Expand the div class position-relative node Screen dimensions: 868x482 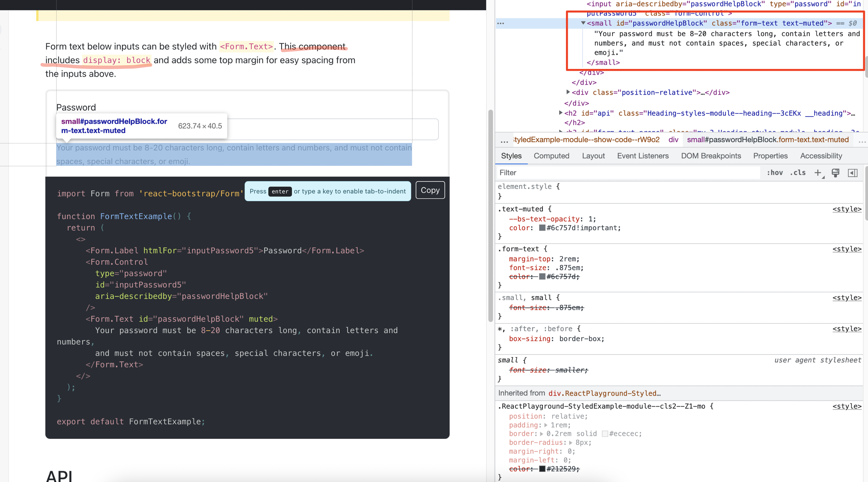pyautogui.click(x=568, y=92)
